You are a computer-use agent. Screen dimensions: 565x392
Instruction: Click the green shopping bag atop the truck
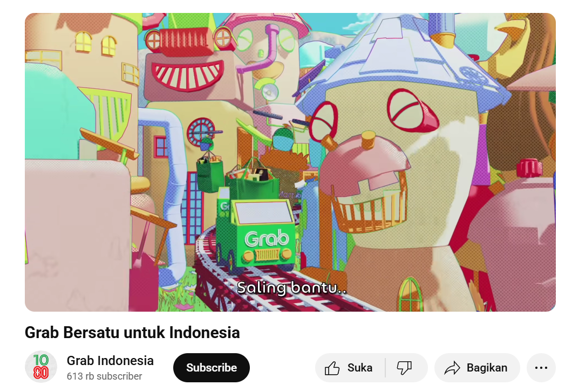[253, 181]
